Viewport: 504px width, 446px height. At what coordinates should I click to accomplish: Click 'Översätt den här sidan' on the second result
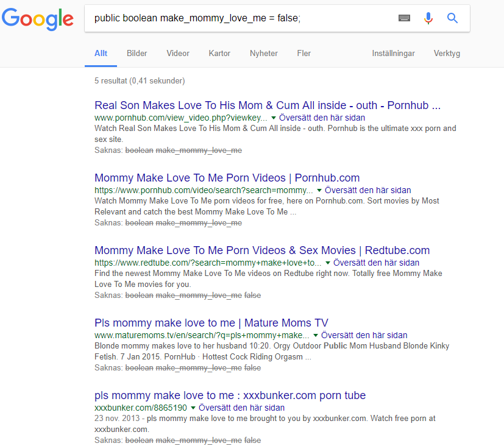(367, 190)
